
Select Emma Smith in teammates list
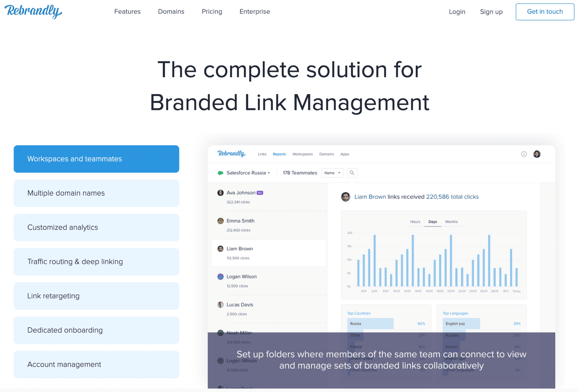click(x=240, y=221)
